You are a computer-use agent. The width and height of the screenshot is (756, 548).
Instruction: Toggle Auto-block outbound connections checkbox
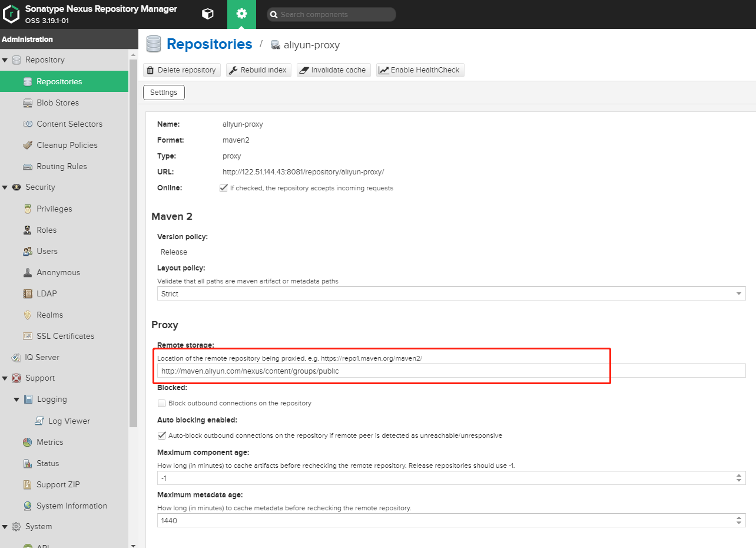click(161, 435)
